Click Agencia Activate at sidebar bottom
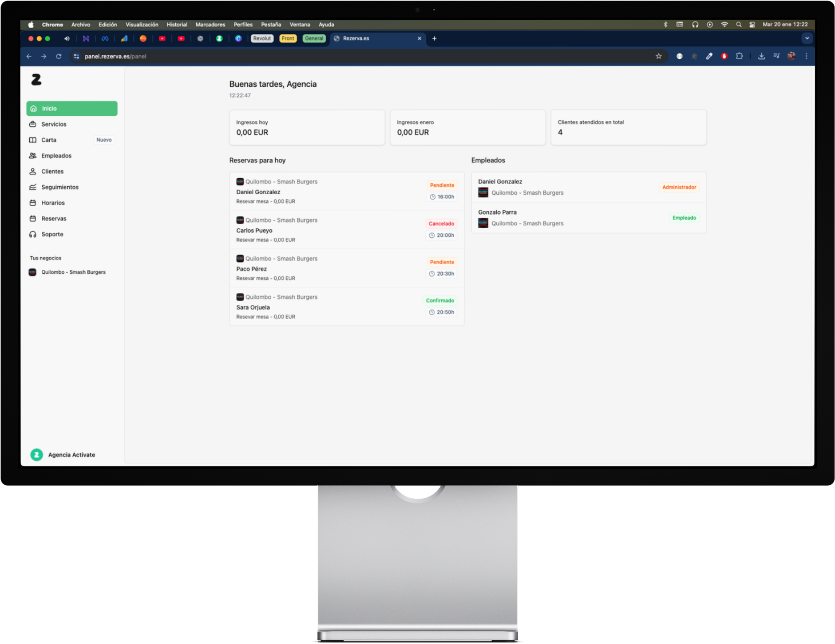This screenshot has height=644, width=835. (x=71, y=454)
